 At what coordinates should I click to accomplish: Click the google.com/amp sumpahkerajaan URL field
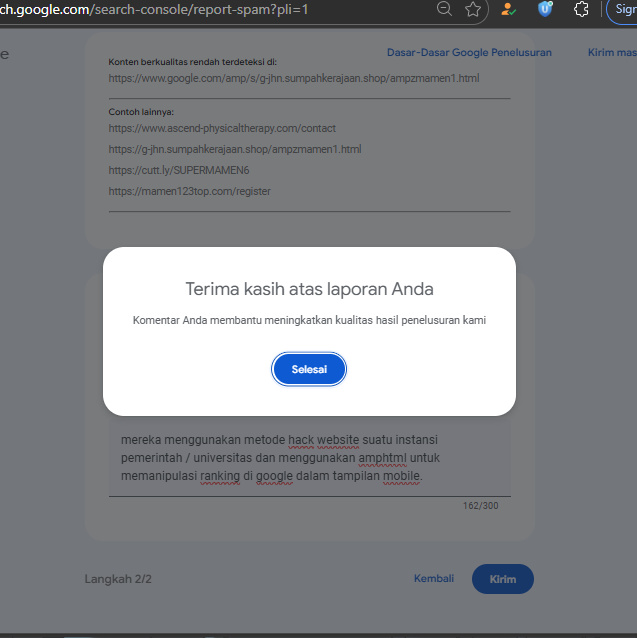coord(294,78)
